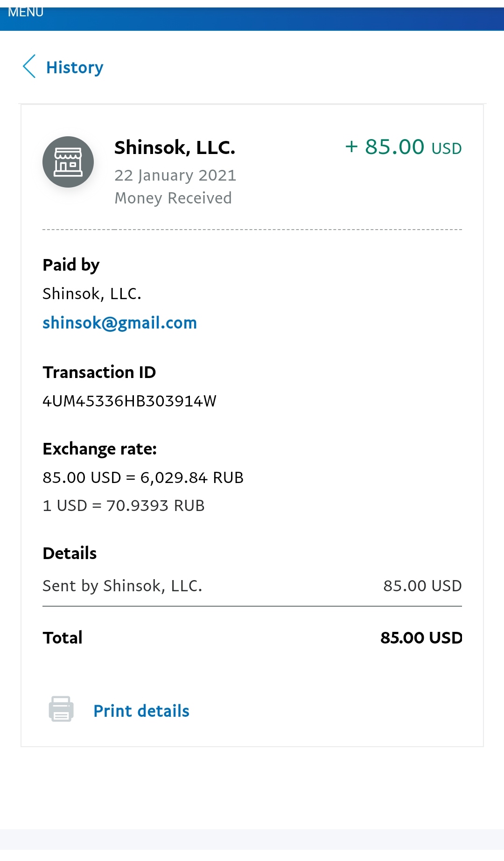Click the 22 January 2021 date
504x861 pixels.
point(175,175)
